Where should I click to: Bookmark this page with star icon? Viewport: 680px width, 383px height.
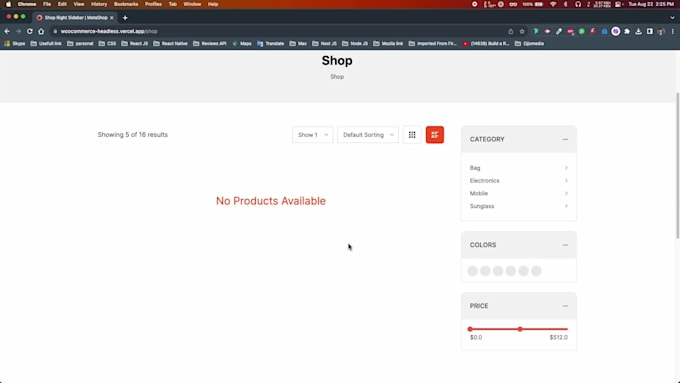(x=522, y=31)
